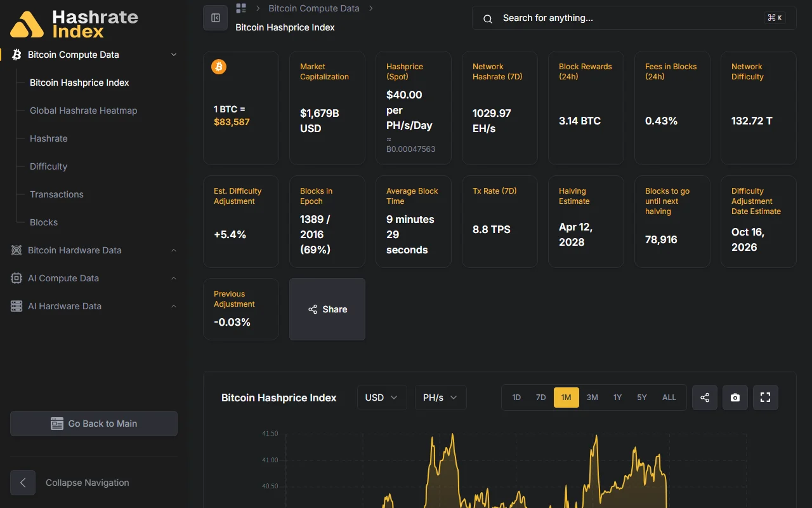
Task: Click the dashboard grid breadcrumb icon
Action: tap(241, 8)
